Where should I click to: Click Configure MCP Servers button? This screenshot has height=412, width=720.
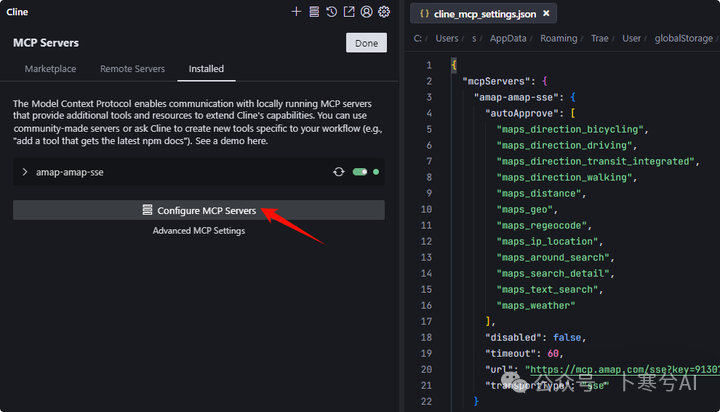coord(199,210)
